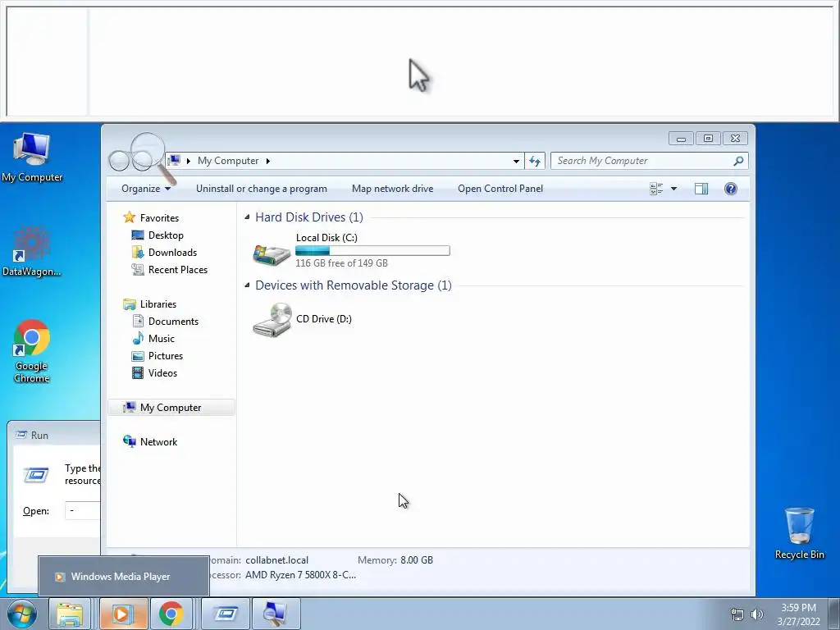The height and width of the screenshot is (630, 840).
Task: Open the Recycle Bin
Action: 799,533
